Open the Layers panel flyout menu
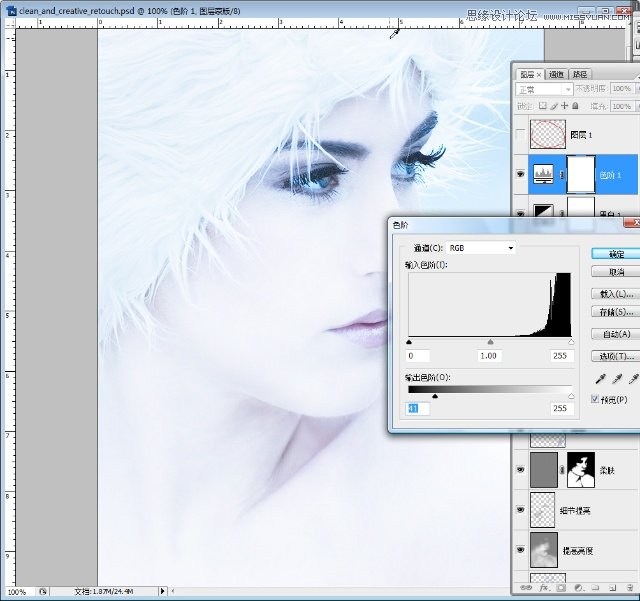This screenshot has height=601, width=640. coord(638,75)
